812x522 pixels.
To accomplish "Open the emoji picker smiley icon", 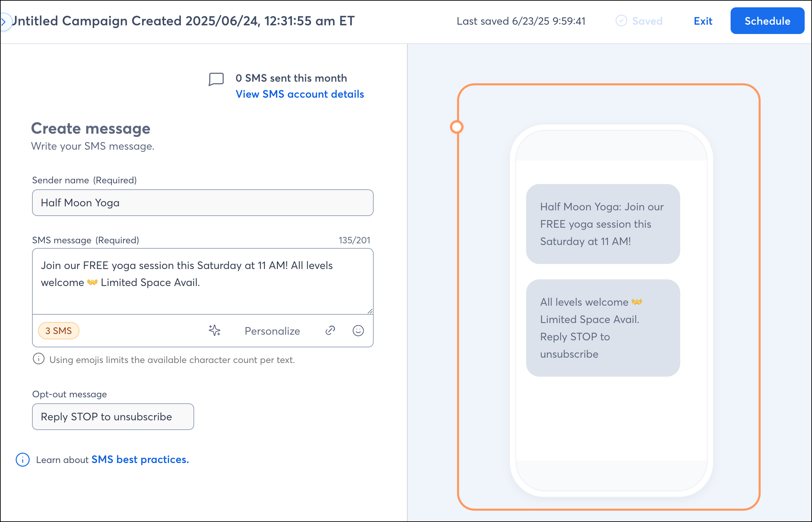I will [x=358, y=330].
